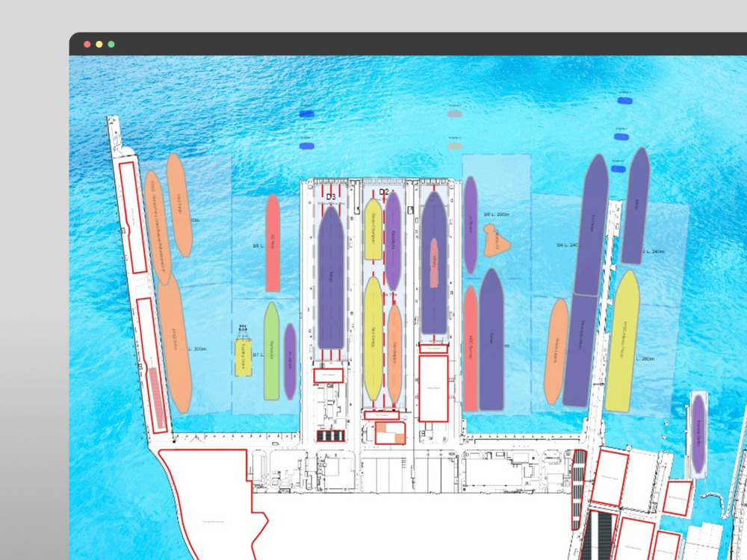Click the long orange FPSO alongside west pier
The height and width of the screenshot is (560, 747).
[x=158, y=227]
